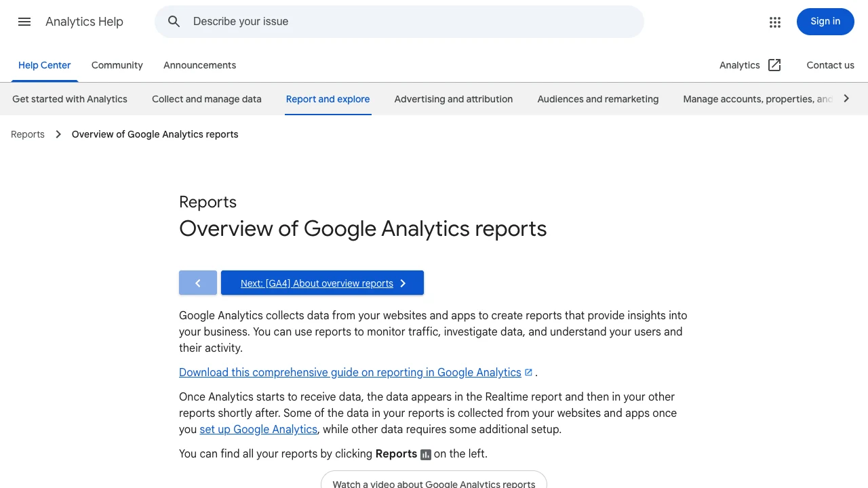Click the Reports bar chart icon
This screenshot has height=488, width=868.
(x=426, y=454)
